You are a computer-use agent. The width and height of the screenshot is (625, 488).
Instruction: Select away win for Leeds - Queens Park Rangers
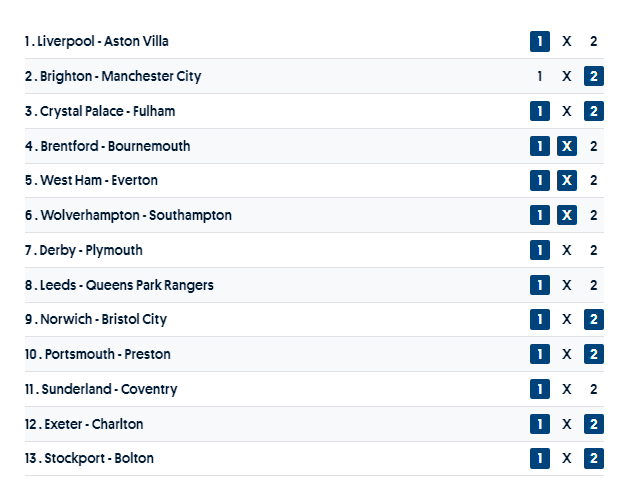click(593, 285)
